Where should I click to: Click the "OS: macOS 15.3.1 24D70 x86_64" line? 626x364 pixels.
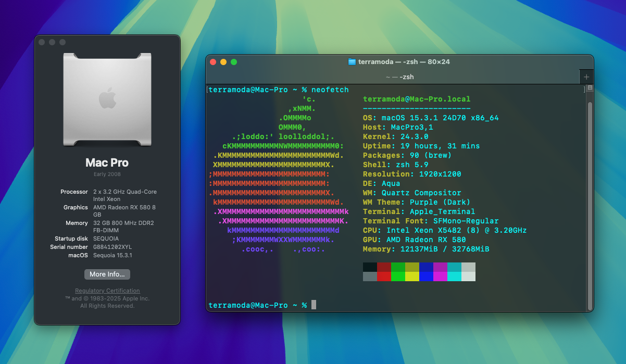431,118
